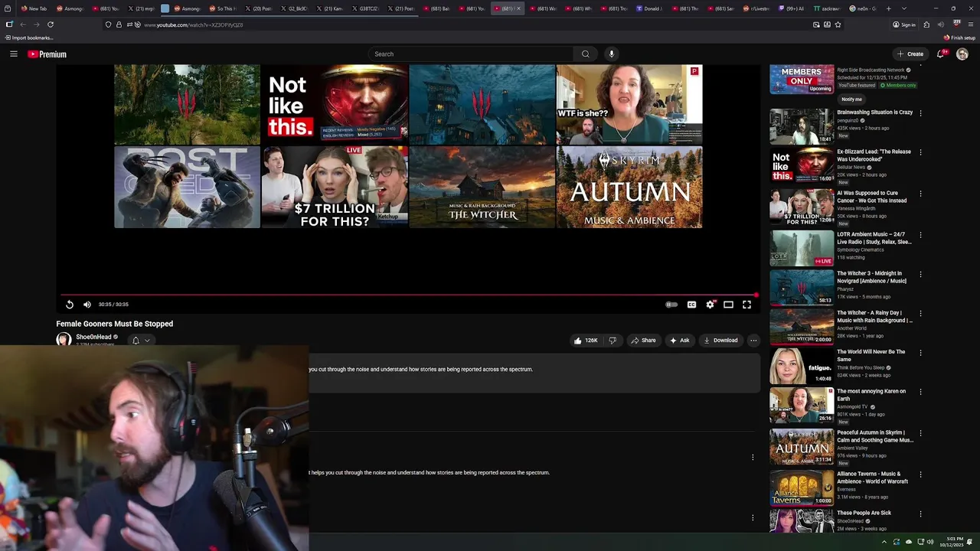Viewport: 980px width, 551px height.
Task: Click end-screen Skyrim Autumn Music & Ambience thumbnail
Action: [629, 187]
